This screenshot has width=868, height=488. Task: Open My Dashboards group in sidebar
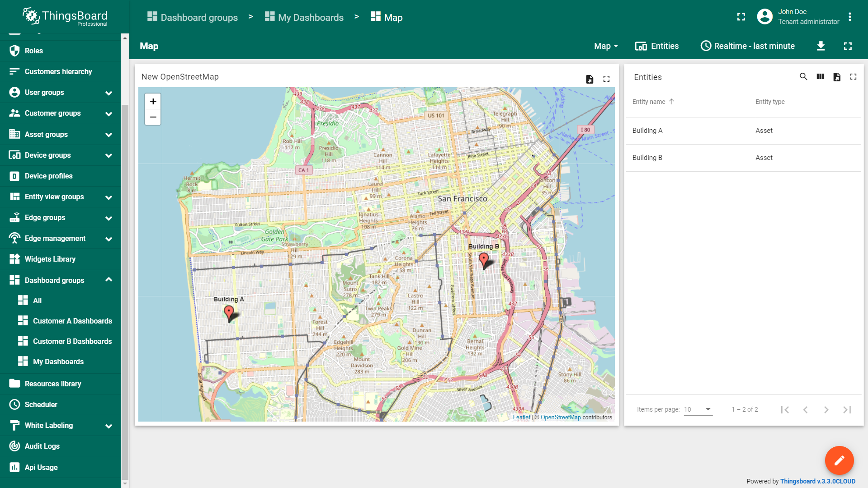click(x=61, y=361)
